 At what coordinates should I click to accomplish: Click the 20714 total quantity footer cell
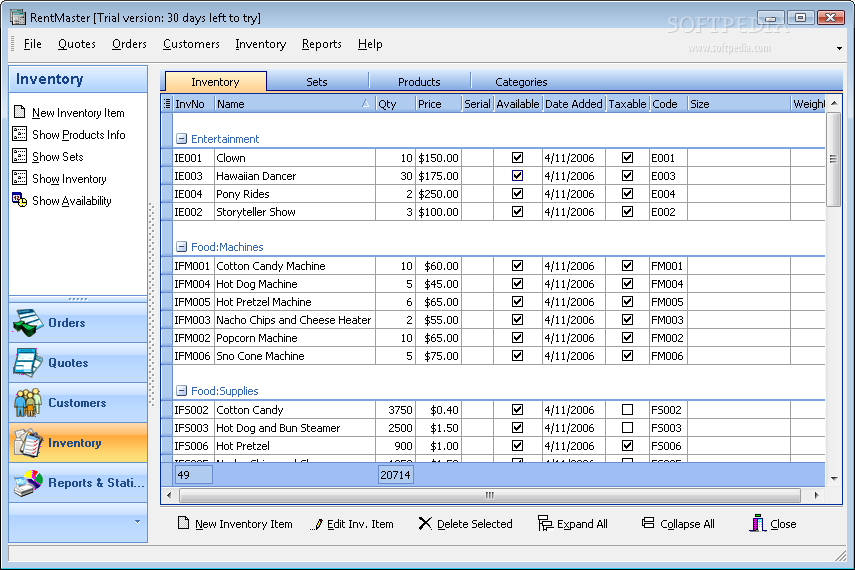coord(395,475)
